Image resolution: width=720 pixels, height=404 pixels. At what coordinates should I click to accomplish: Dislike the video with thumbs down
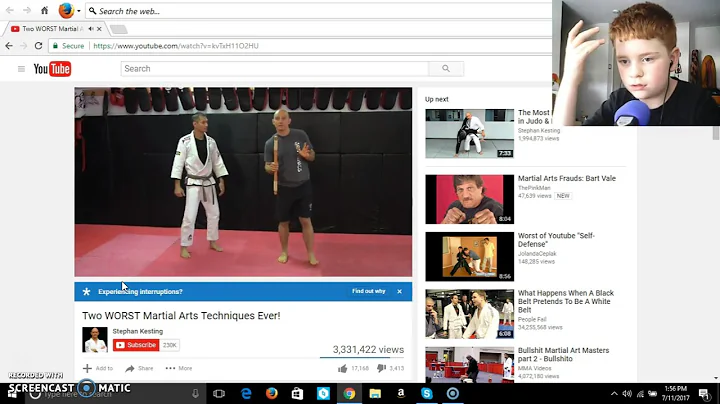390,368
